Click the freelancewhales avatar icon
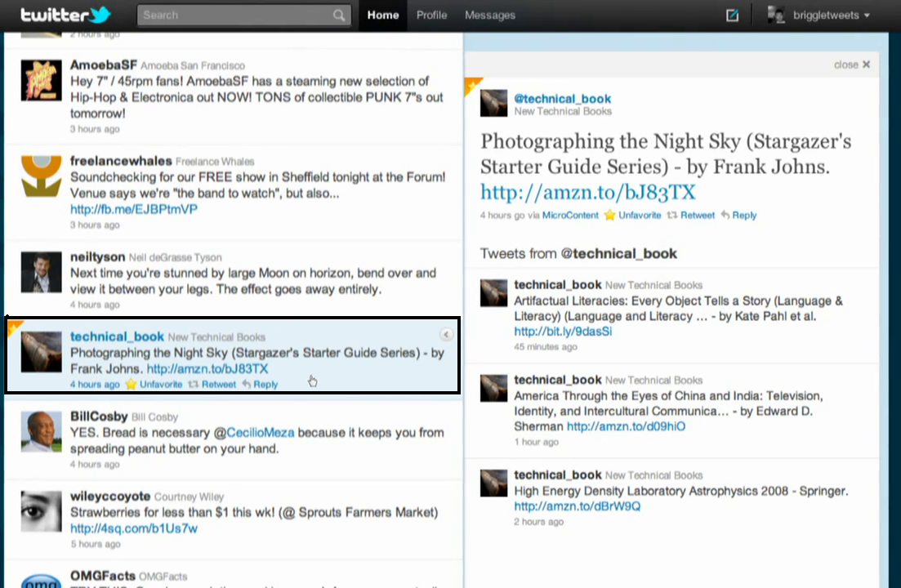 click(41, 176)
